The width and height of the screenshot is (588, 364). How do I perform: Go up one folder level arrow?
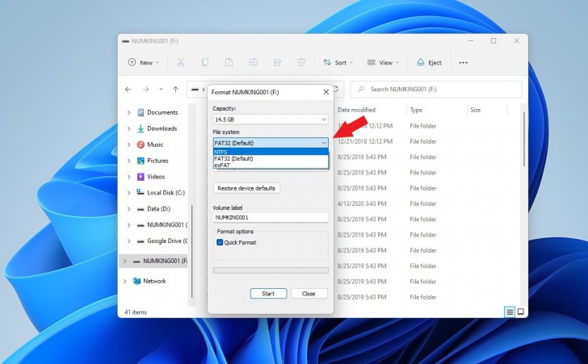click(175, 90)
